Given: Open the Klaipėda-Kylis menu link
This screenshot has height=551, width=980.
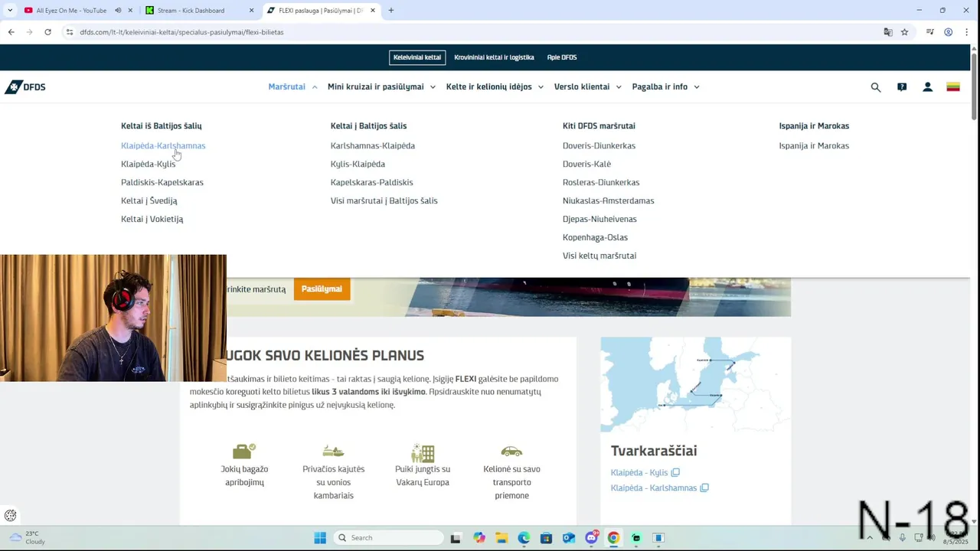Looking at the screenshot, I should pos(148,164).
